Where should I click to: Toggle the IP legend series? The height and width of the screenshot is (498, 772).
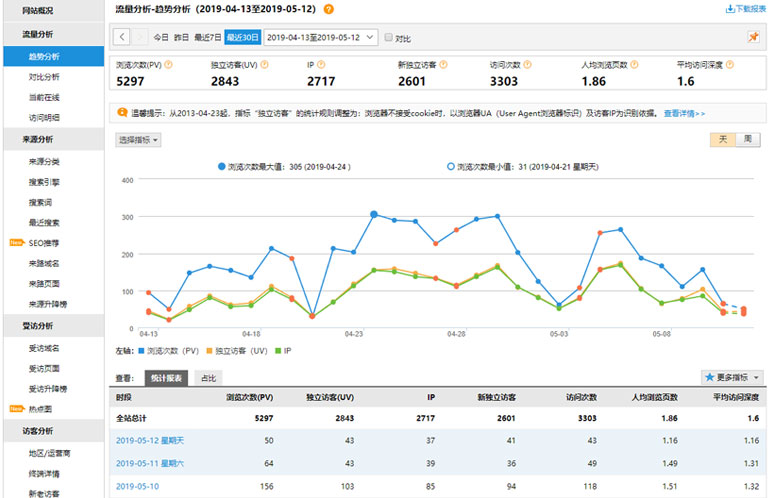point(283,351)
